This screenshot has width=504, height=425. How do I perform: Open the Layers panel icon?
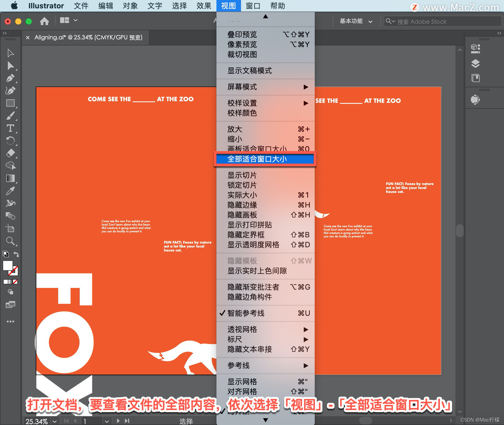475,64
